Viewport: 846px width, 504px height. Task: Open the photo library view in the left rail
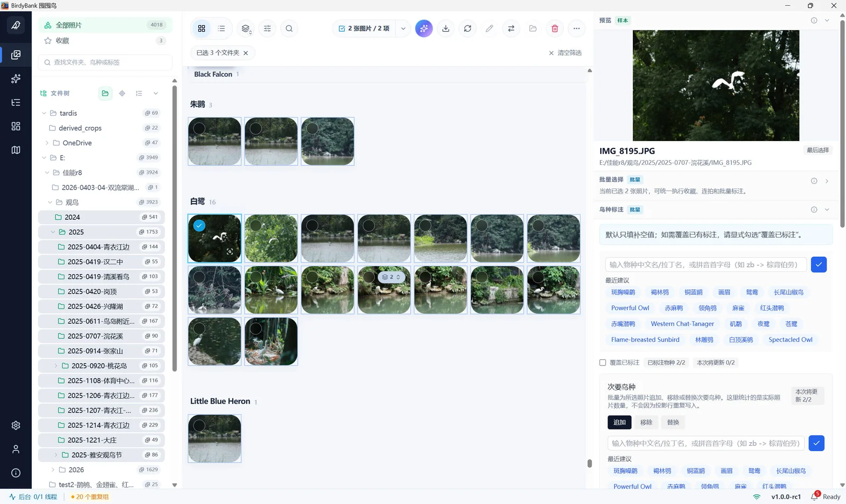(16, 54)
